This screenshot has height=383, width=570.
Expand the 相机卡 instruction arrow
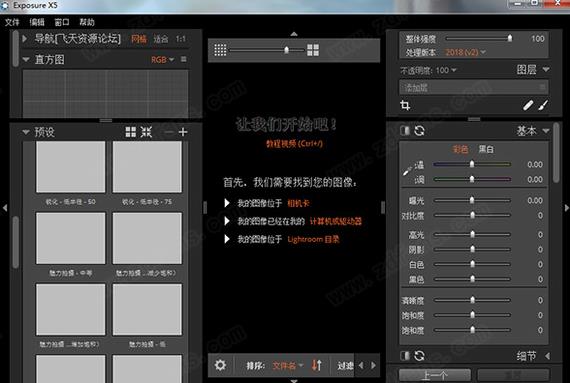click(227, 203)
